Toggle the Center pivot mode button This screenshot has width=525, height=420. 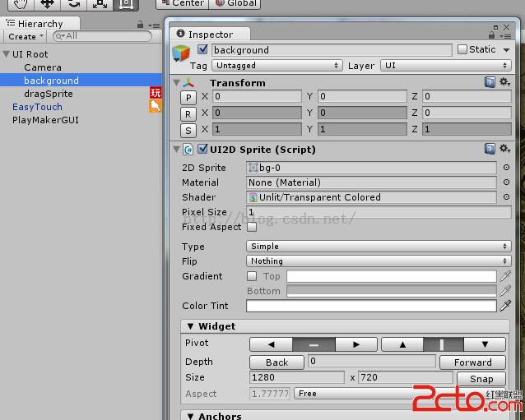pyautogui.click(x=183, y=3)
